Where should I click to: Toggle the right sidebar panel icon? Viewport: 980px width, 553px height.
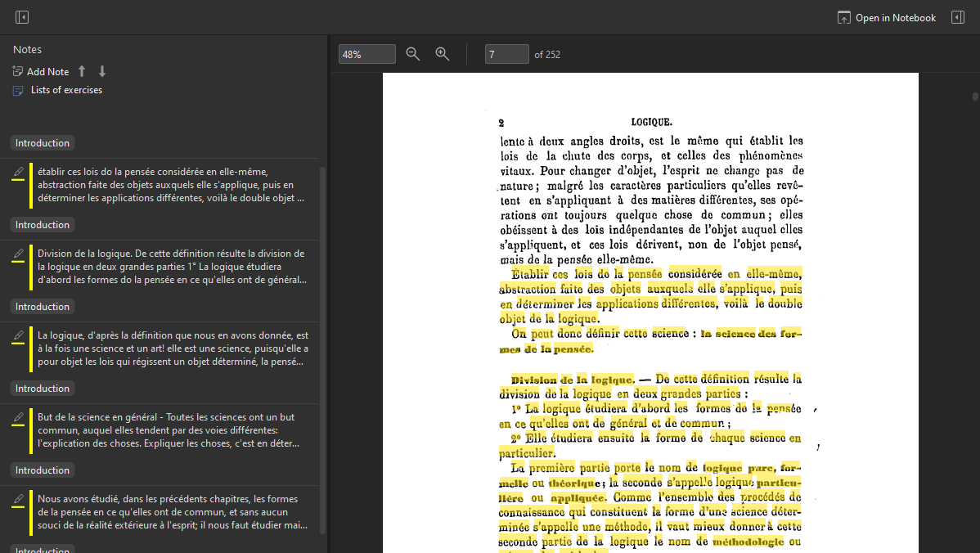[x=957, y=17]
